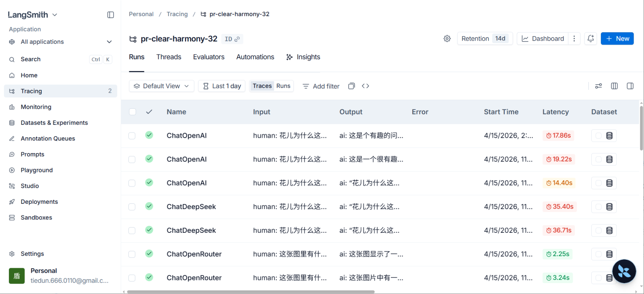This screenshot has width=644, height=294.
Task: Switch the view toggle to Runs
Action: (x=283, y=86)
